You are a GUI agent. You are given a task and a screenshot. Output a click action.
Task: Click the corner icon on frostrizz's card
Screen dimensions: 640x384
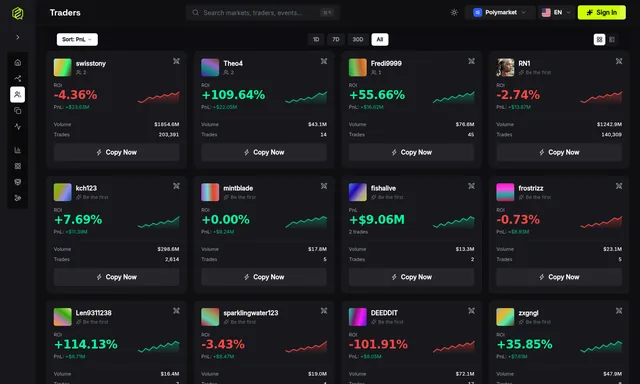click(619, 186)
